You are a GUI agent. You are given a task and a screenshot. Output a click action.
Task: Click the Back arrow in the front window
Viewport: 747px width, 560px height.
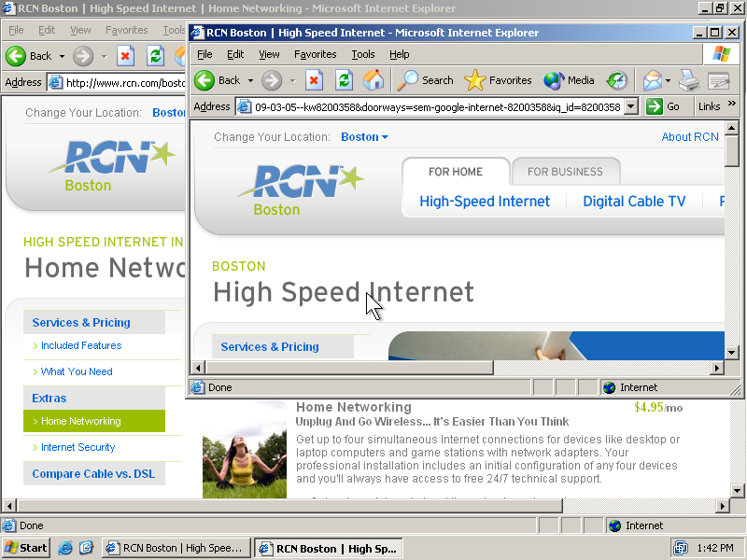pos(204,80)
